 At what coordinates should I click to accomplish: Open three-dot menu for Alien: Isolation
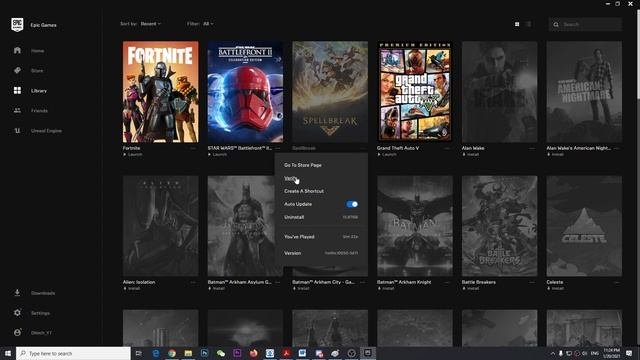pos(193,282)
